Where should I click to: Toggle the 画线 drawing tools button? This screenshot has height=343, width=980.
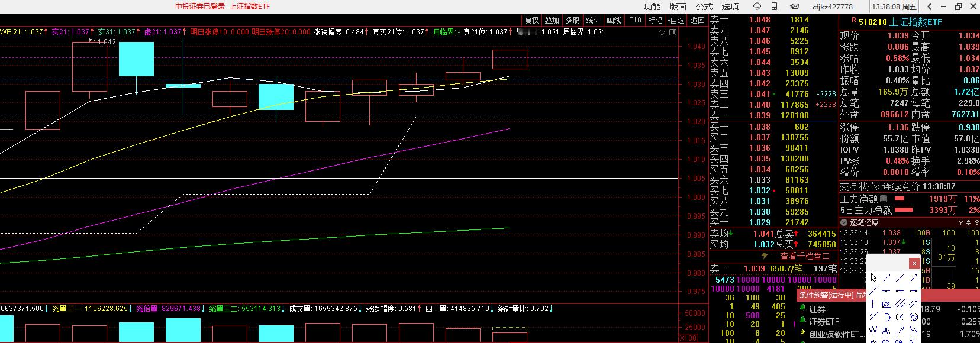(x=614, y=20)
